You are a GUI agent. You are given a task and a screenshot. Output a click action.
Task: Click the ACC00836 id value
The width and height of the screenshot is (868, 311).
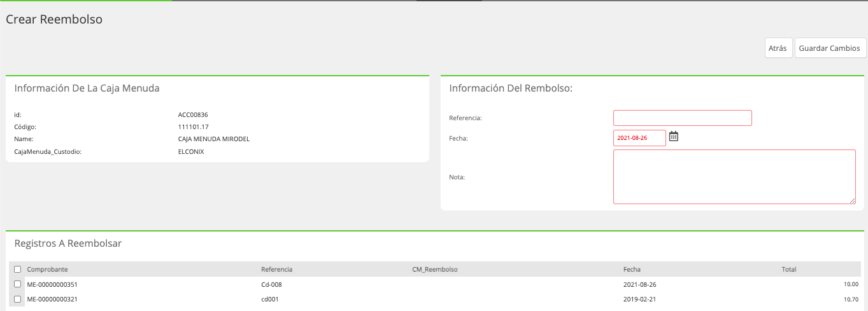(x=193, y=115)
